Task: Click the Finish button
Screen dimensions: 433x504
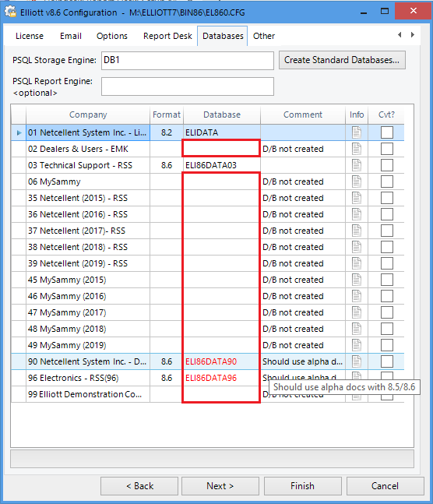Action: tap(302, 486)
